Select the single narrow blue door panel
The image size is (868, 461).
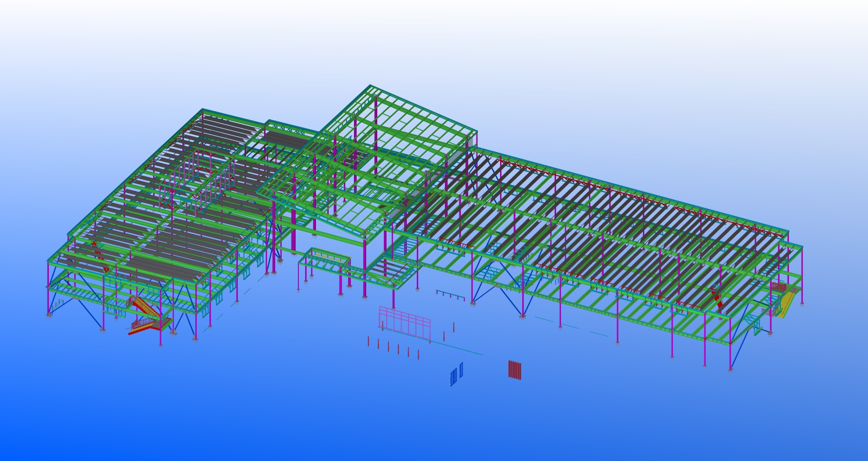click(x=461, y=370)
